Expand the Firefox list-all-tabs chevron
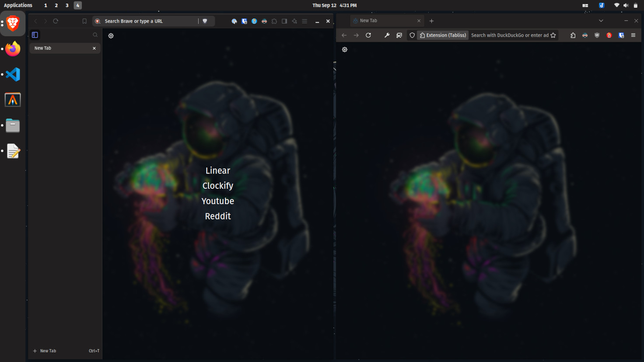644x362 pixels. (601, 21)
